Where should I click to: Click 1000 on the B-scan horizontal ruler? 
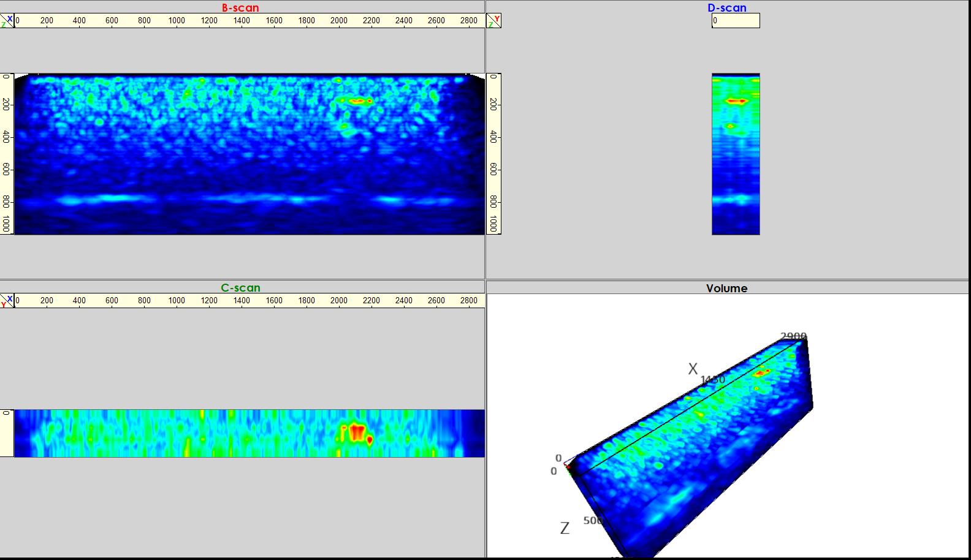pos(177,21)
